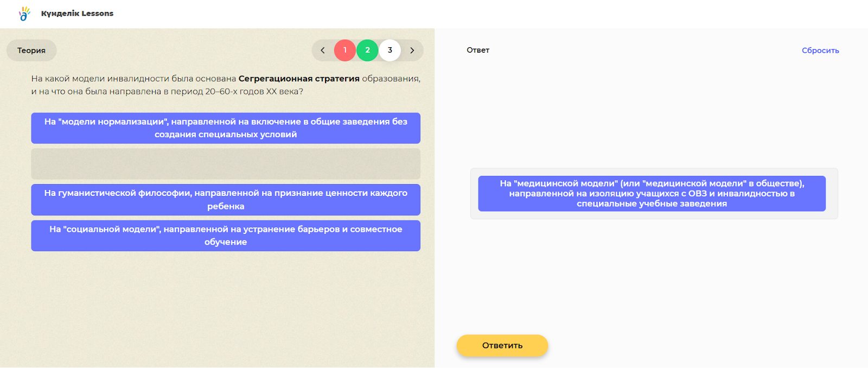Click the bold "Сегрегационная стратегия" text
Viewport: 868px width, 368px height.
pos(299,79)
